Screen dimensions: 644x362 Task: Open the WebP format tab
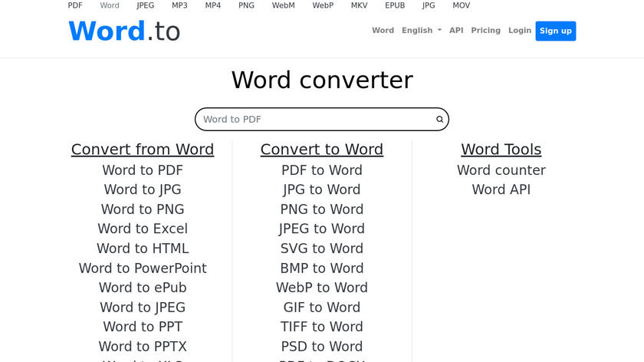click(323, 5)
